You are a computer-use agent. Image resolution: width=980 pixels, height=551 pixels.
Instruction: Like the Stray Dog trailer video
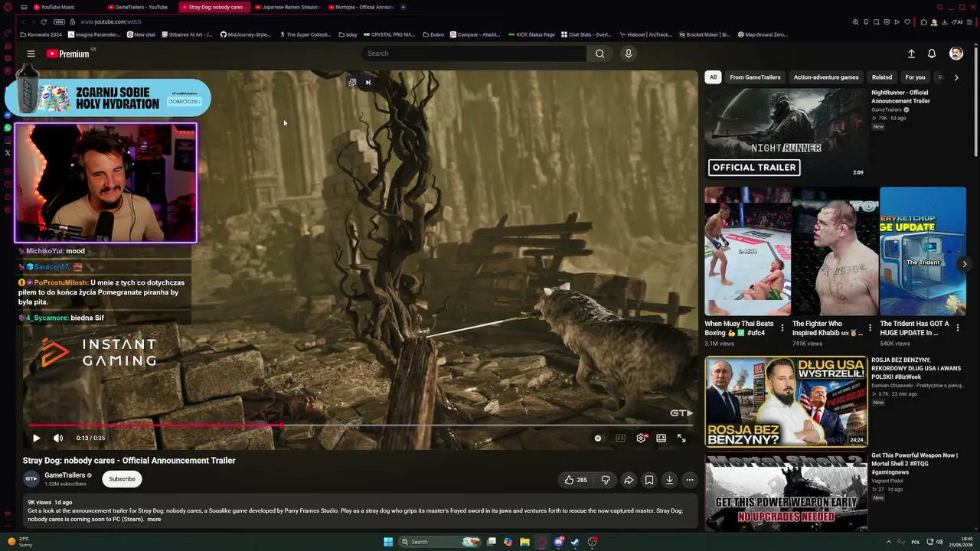(575, 480)
